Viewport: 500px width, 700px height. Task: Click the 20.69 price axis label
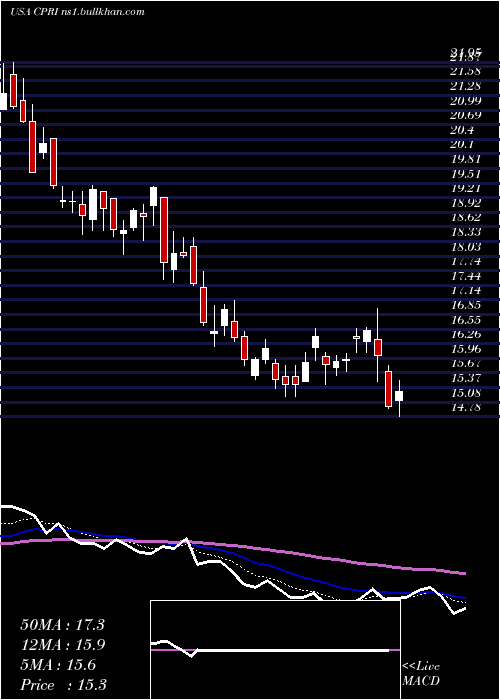(466, 116)
